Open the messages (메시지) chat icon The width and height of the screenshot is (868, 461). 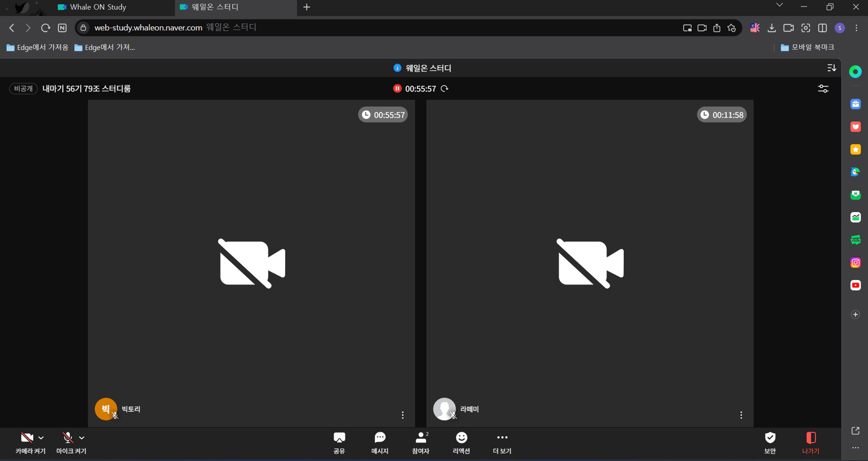(x=380, y=438)
